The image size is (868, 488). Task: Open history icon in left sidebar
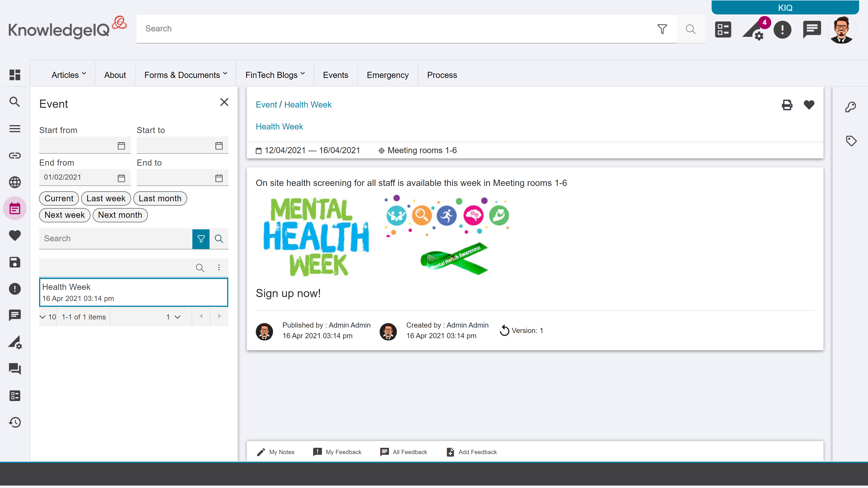click(14, 422)
